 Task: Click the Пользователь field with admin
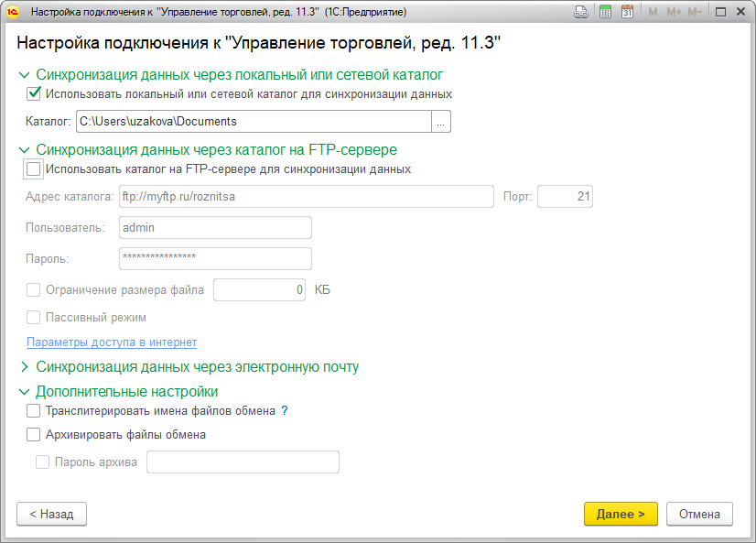tap(215, 228)
